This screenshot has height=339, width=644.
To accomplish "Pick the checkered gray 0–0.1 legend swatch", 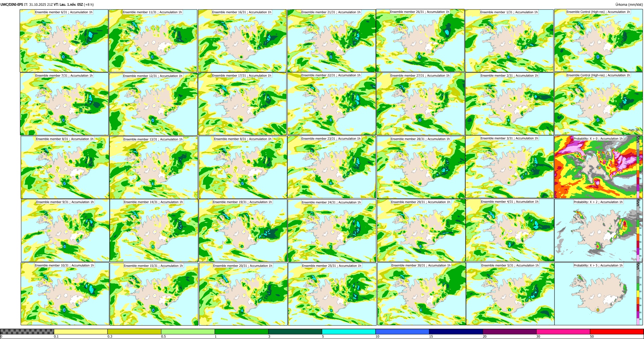I will [27, 332].
